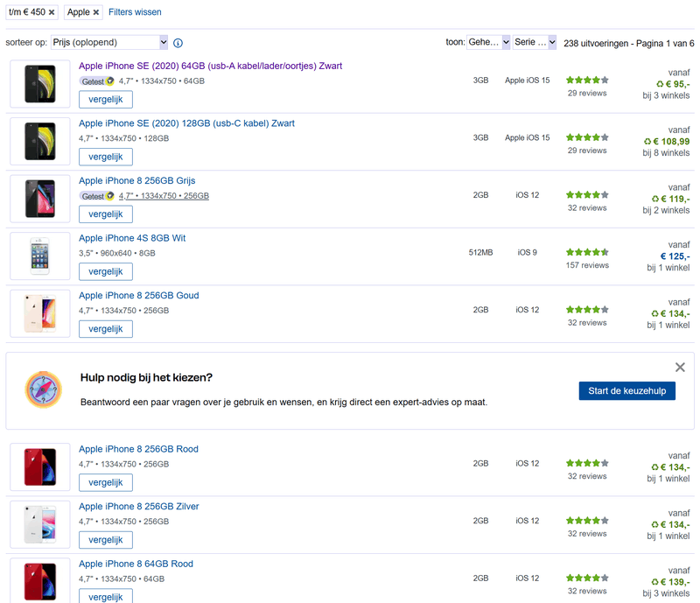Click Getest badge on iPhone SE 64GB

point(97,81)
